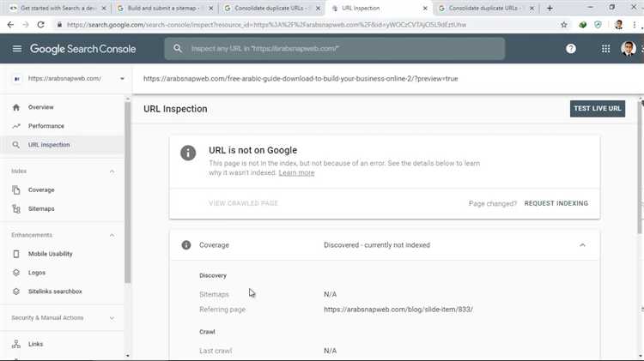Bookmark this page with the star icon
Viewport: 644px width, 361px height.
564,25
